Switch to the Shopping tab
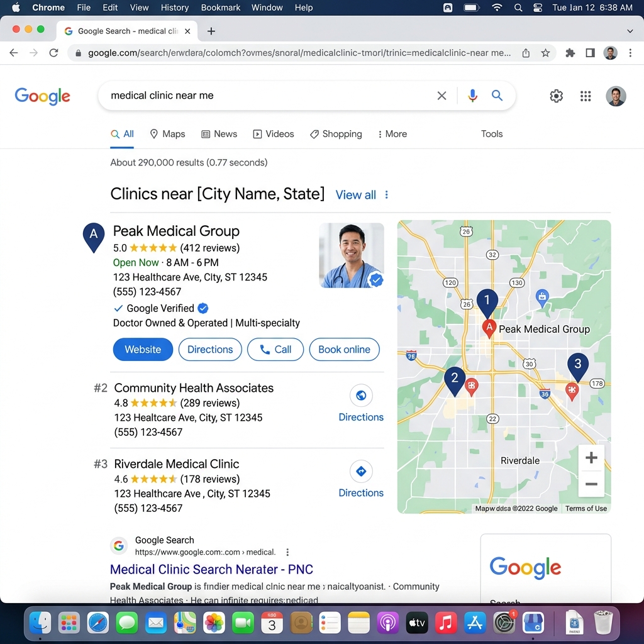The width and height of the screenshot is (644, 644). (336, 134)
